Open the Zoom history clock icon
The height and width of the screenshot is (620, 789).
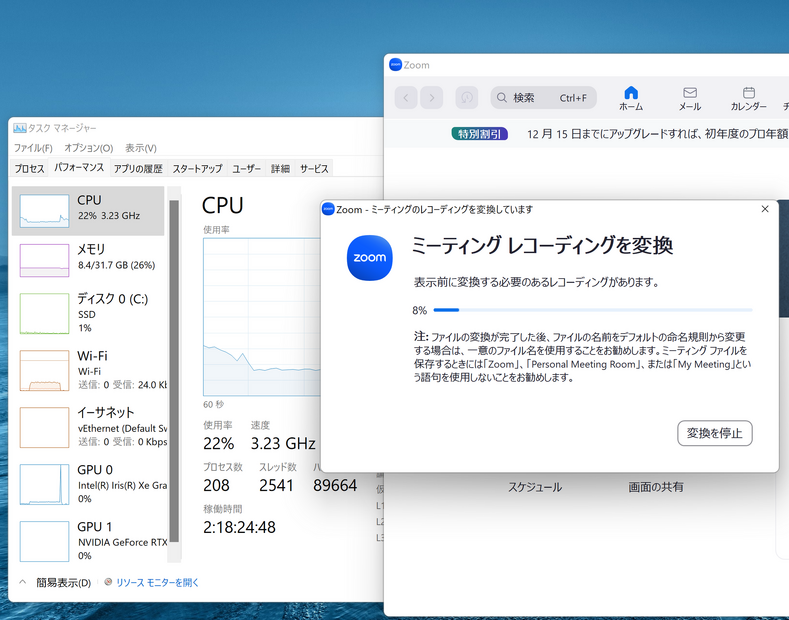tap(466, 98)
